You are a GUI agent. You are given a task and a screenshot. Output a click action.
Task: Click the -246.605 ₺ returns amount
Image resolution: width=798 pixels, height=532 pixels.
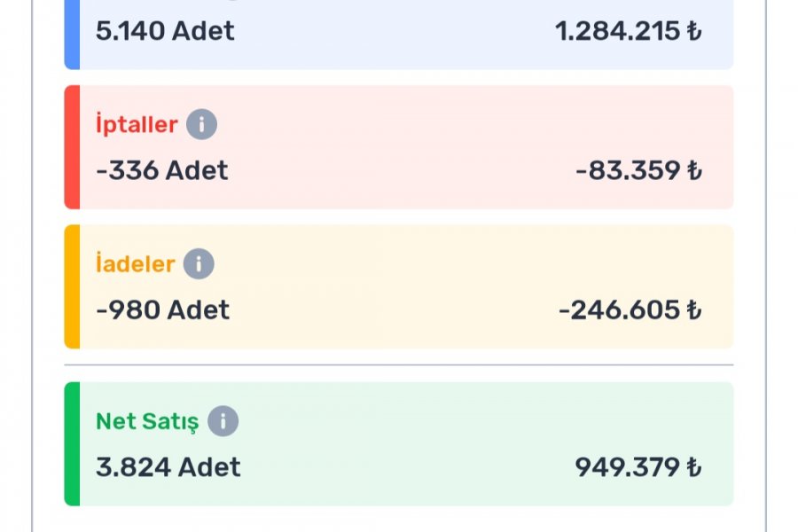pyautogui.click(x=630, y=310)
